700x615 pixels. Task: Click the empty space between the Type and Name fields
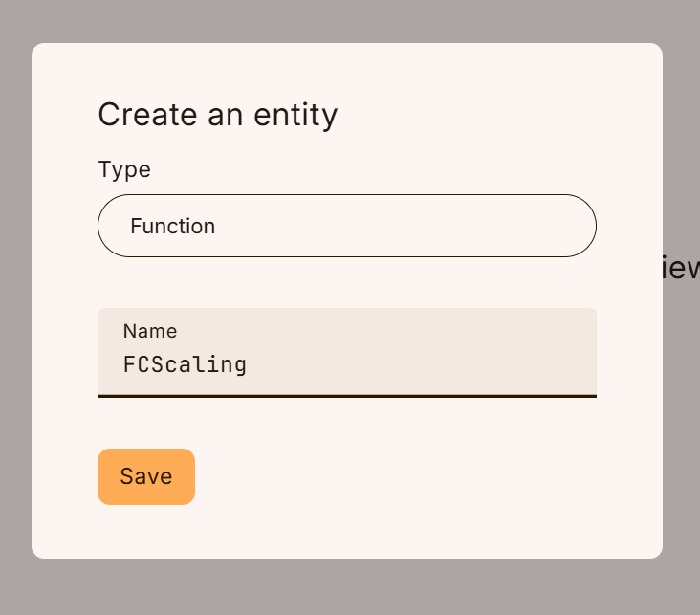(347, 282)
